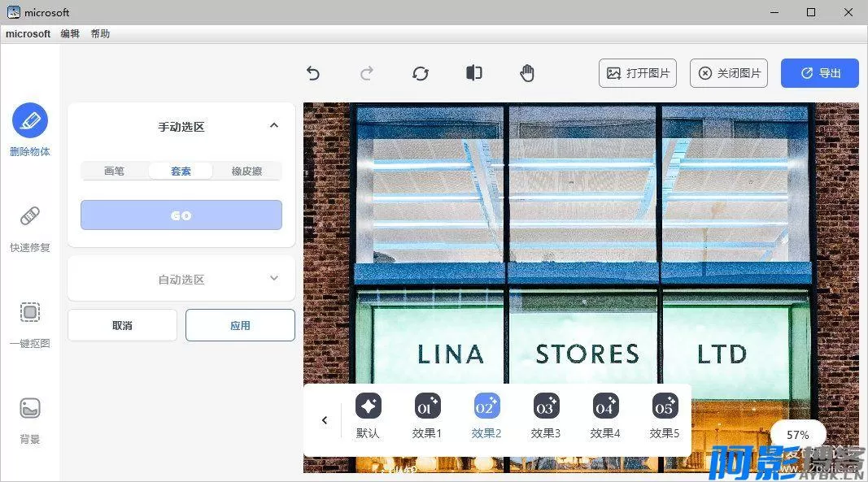This screenshot has width=868, height=482.
Task: Click the 导出 export button
Action: (x=820, y=73)
